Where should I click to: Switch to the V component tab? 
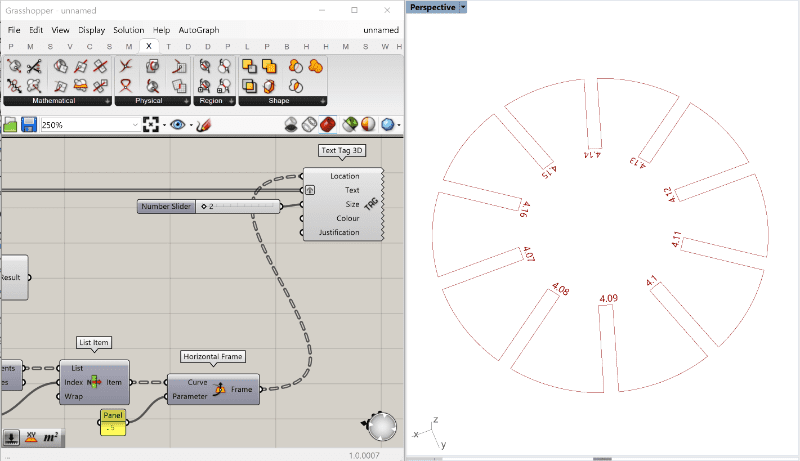point(70,46)
